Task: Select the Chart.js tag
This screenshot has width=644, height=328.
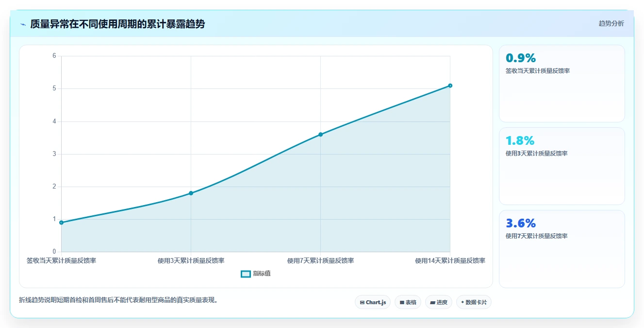Action: tap(373, 302)
